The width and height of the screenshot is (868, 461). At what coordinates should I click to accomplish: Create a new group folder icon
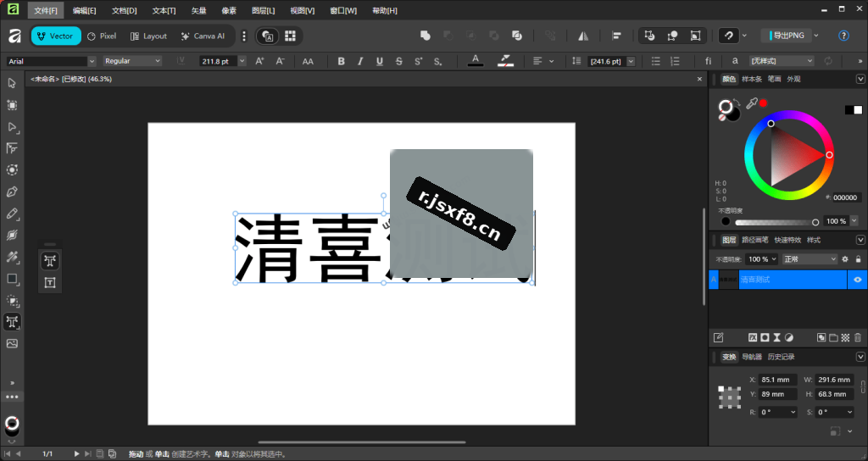tap(833, 337)
